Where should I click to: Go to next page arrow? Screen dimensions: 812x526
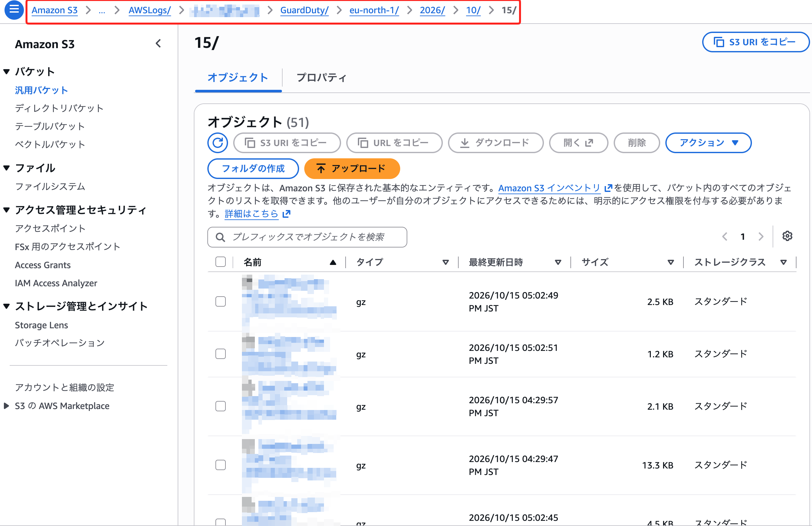pos(761,237)
